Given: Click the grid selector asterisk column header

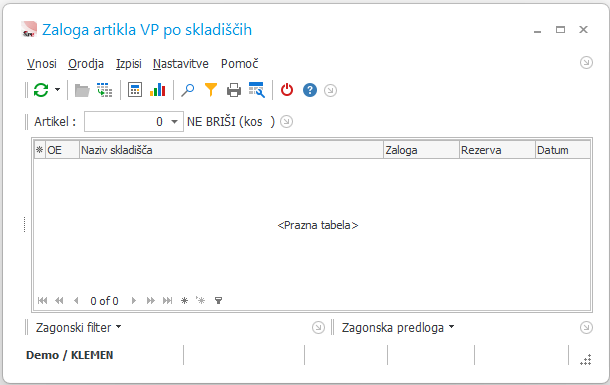Looking at the screenshot, I should (x=39, y=150).
